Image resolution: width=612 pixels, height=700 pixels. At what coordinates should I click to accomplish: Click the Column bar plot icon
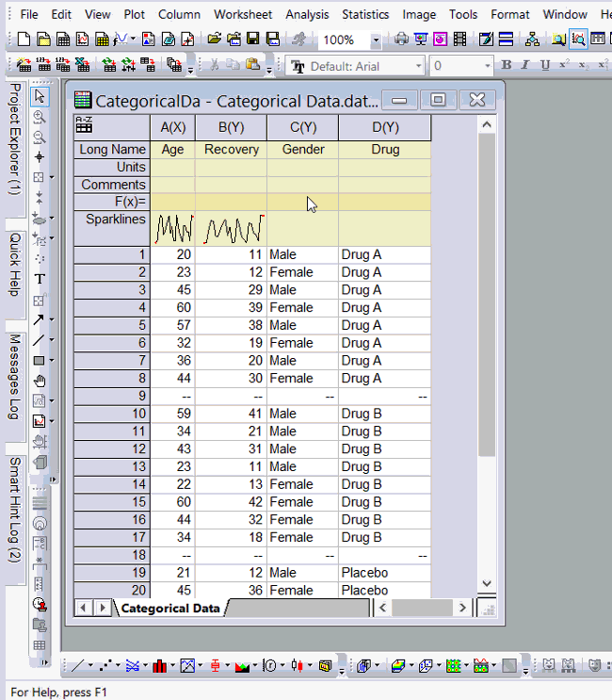[159, 666]
